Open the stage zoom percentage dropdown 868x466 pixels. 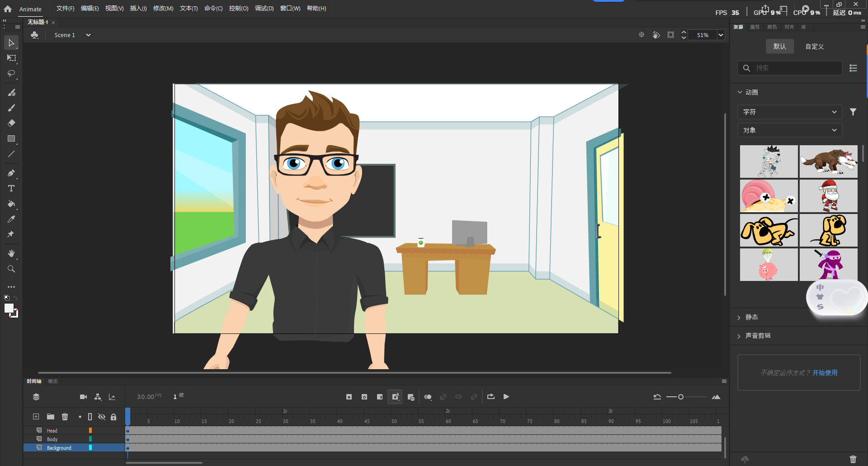click(721, 35)
